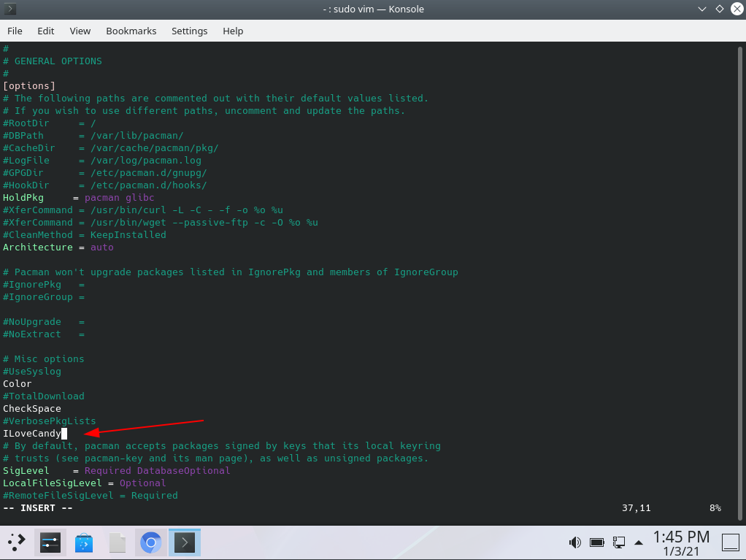The width and height of the screenshot is (746, 560).
Task: Open the Help menu
Action: [233, 31]
